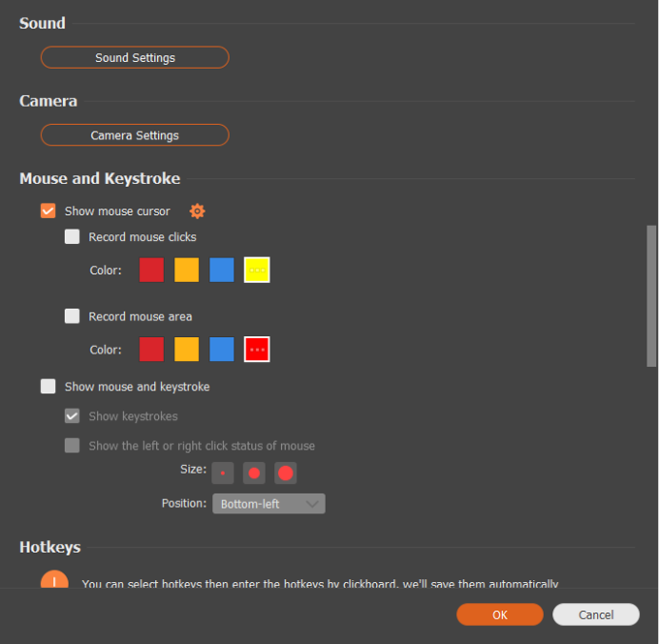Open the Position dropdown showing Bottom-left

click(268, 504)
